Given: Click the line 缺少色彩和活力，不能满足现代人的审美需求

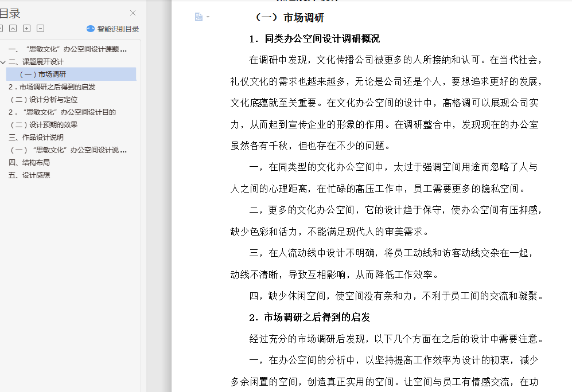Looking at the screenshot, I should [330, 232].
